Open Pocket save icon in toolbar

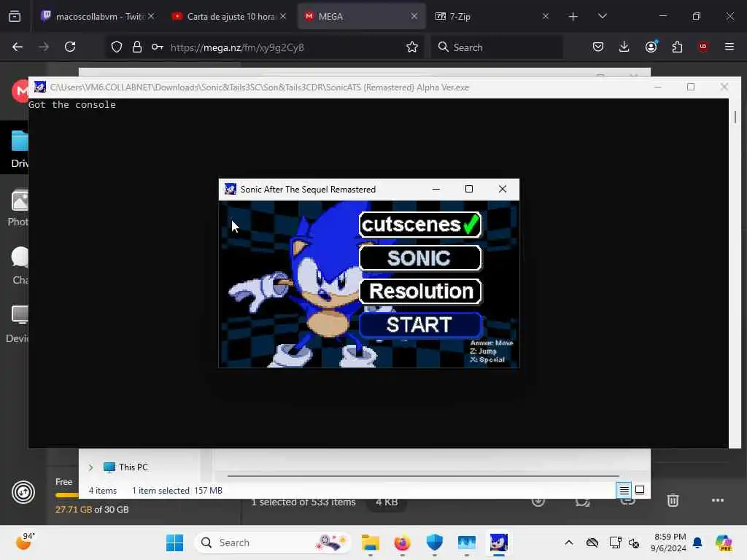tap(598, 47)
